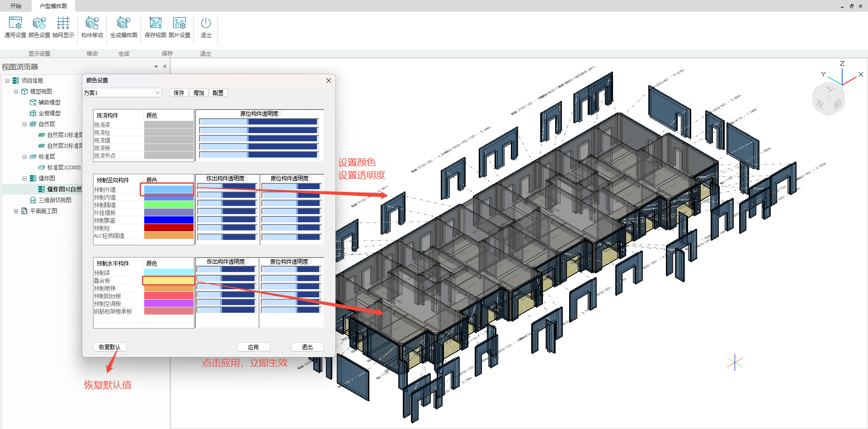Image resolution: width=868 pixels, height=429 pixels.
Task: Click the 恢复默认 restore defaults button
Action: pos(110,347)
